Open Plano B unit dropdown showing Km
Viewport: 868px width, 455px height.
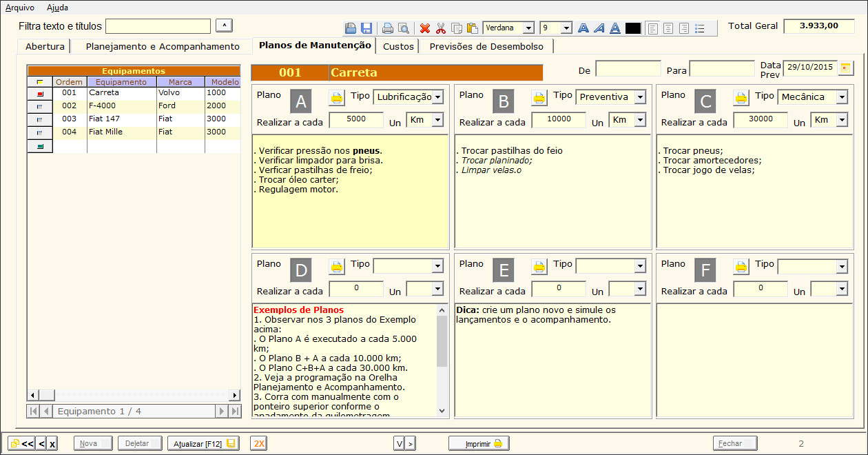[640, 120]
